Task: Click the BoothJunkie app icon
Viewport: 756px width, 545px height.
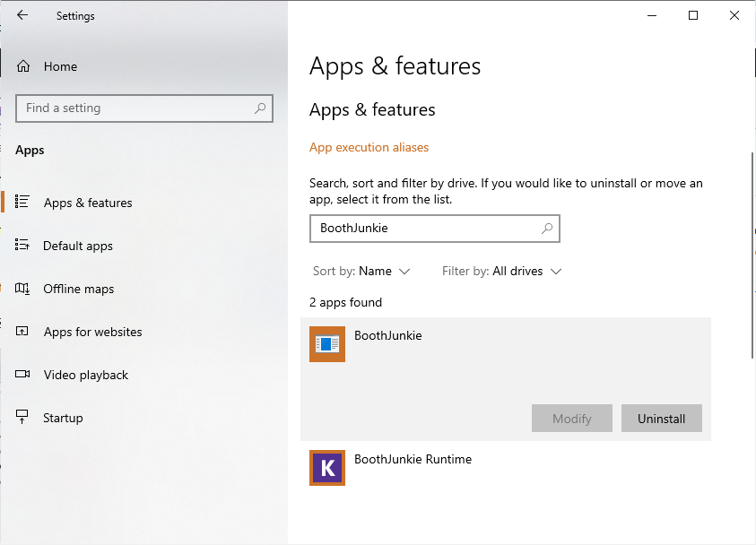Action: point(327,344)
